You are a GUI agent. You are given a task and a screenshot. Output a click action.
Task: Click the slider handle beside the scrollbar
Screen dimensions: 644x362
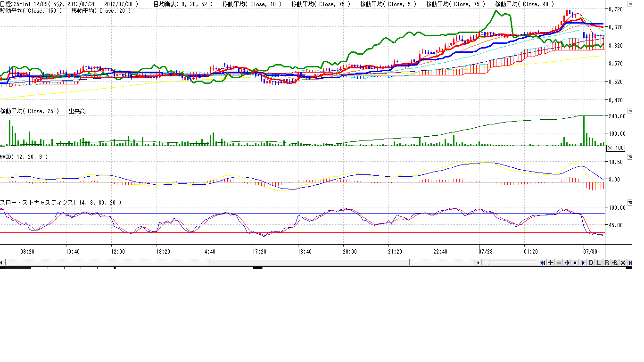tap(487, 263)
